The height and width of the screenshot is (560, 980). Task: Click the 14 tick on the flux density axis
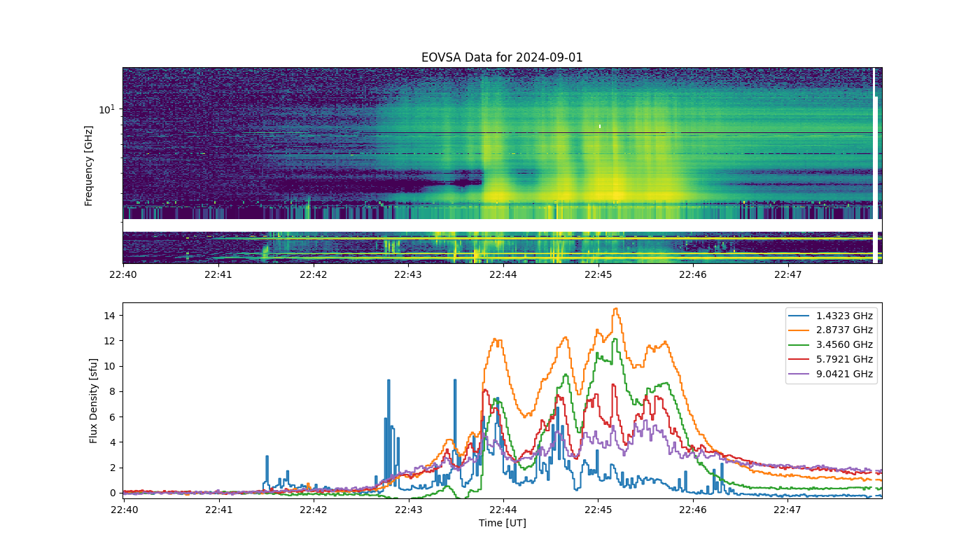tap(111, 316)
